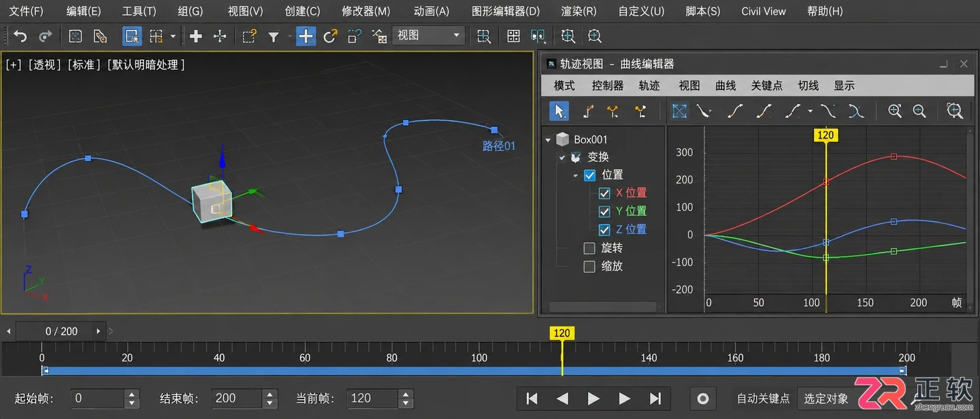The image size is (980, 419).
Task: Click the Add Keys tool in curve editor
Action: click(x=613, y=111)
